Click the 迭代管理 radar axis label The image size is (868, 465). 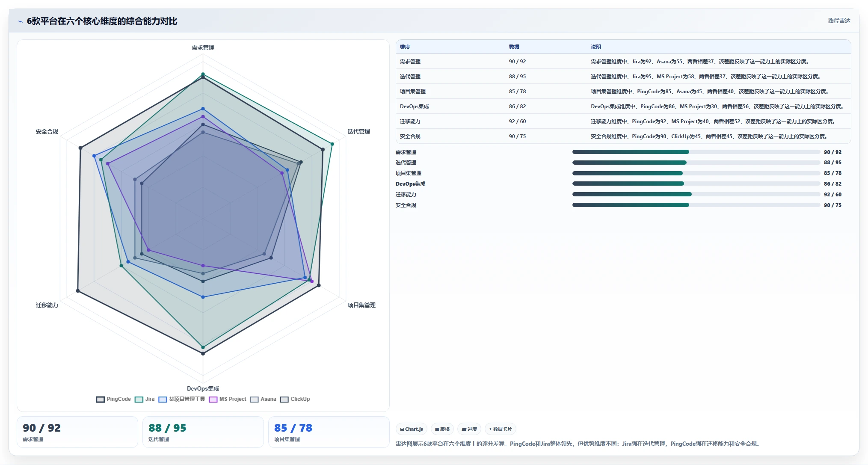(x=358, y=131)
